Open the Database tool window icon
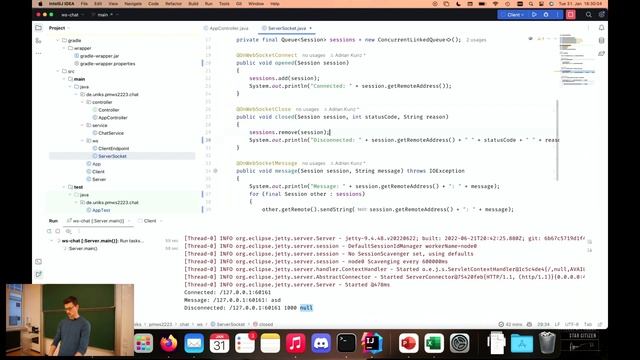Viewport: 640px width, 360px height. pyautogui.click(x=601, y=40)
